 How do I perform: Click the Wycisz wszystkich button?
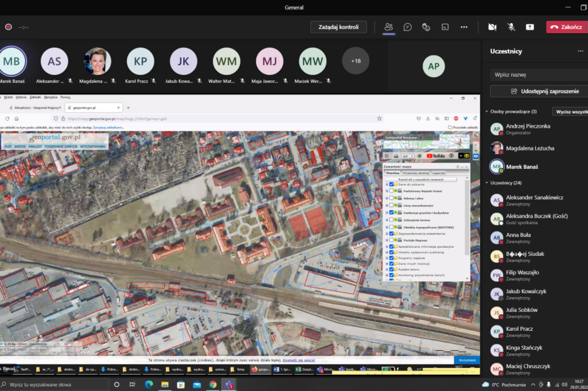[570, 111]
